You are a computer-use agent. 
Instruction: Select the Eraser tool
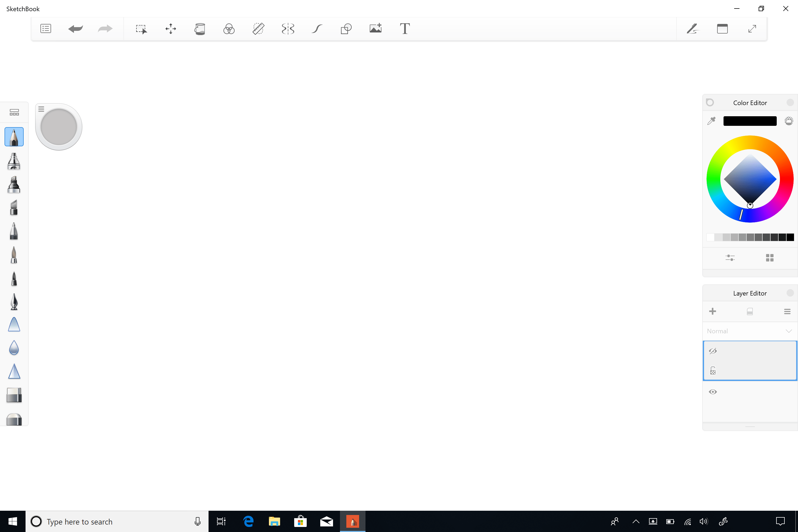tap(14, 395)
